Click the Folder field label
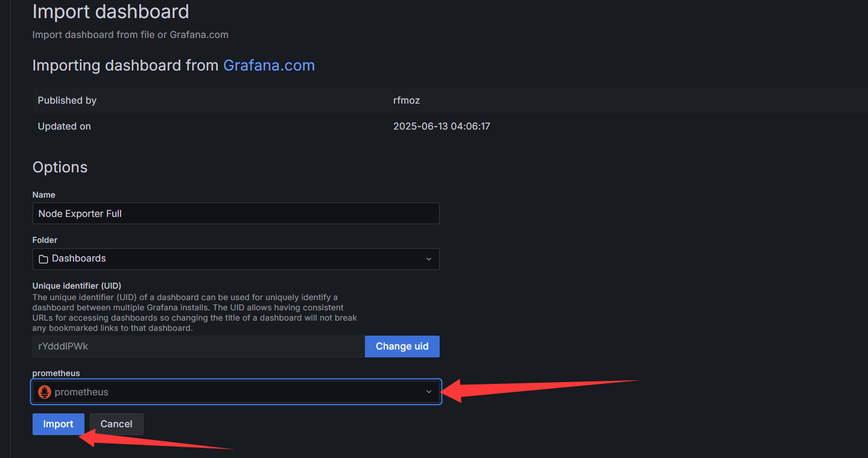Viewport: 868px width, 458px height. click(x=45, y=240)
